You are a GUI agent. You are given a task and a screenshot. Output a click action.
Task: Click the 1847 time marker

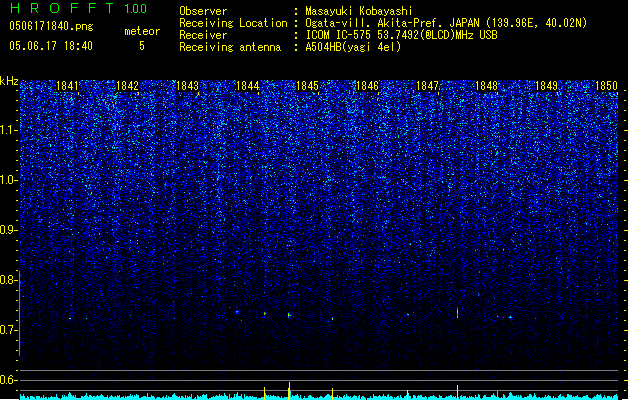pyautogui.click(x=428, y=86)
